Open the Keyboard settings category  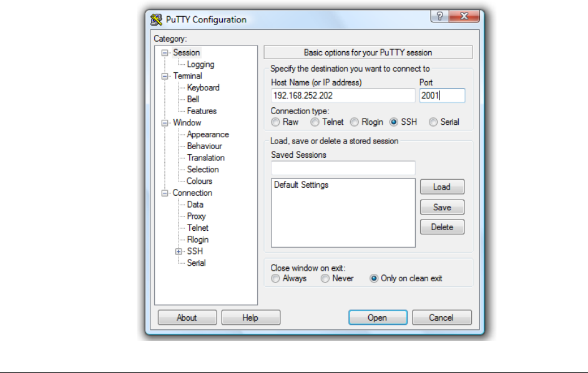tap(203, 88)
